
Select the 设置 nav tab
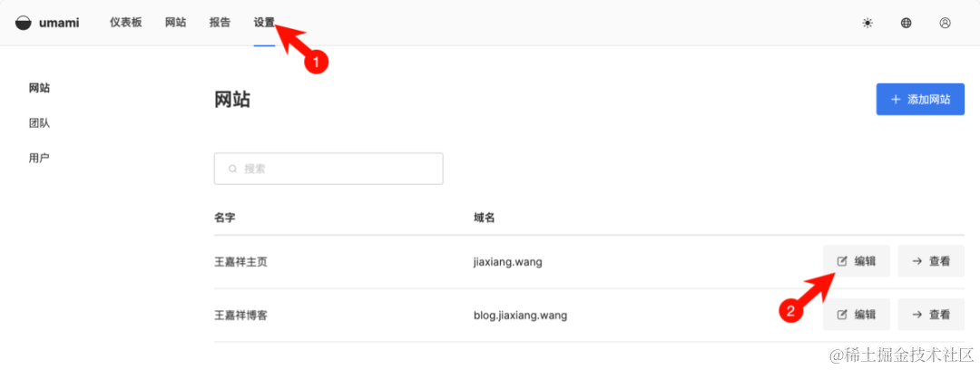pos(264,23)
